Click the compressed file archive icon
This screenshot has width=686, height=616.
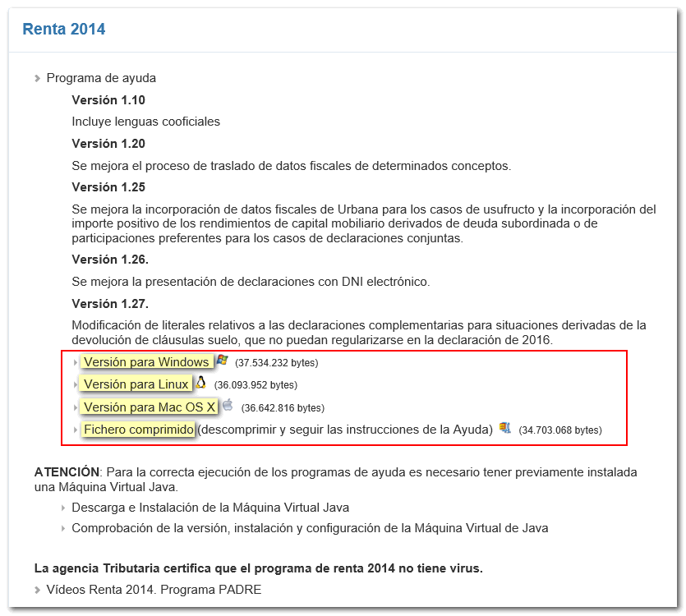click(x=504, y=428)
